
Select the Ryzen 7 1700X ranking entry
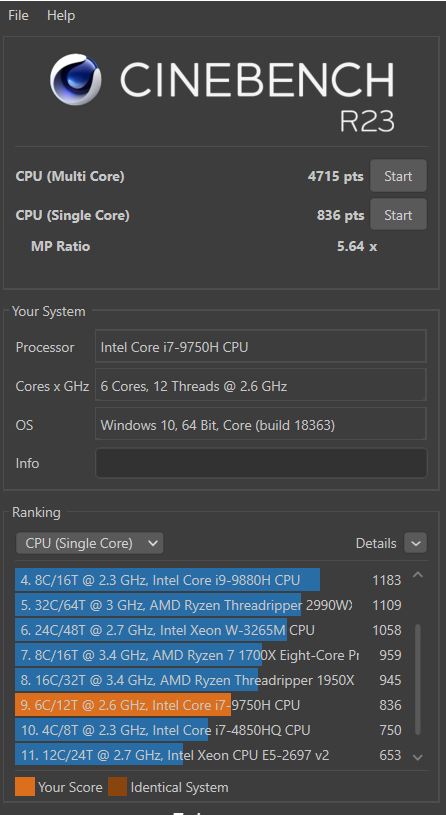[208, 655]
